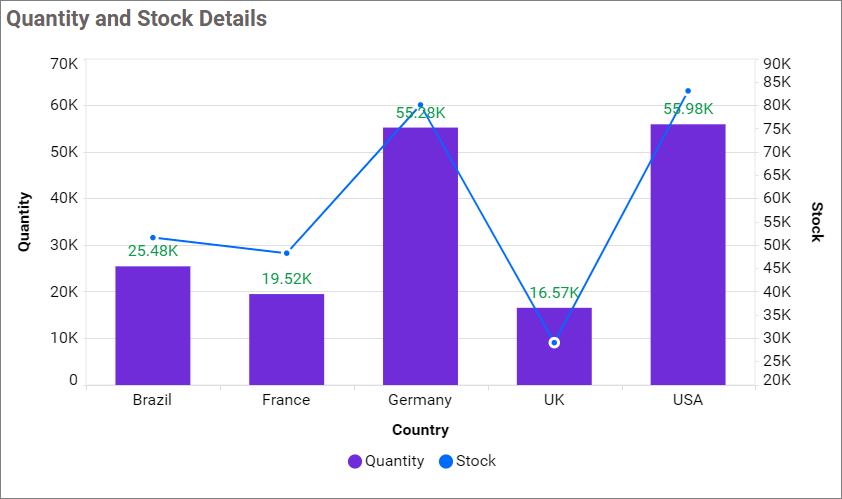Image resolution: width=842 pixels, height=499 pixels.
Task: Click the France stock line point
Action: 287,253
